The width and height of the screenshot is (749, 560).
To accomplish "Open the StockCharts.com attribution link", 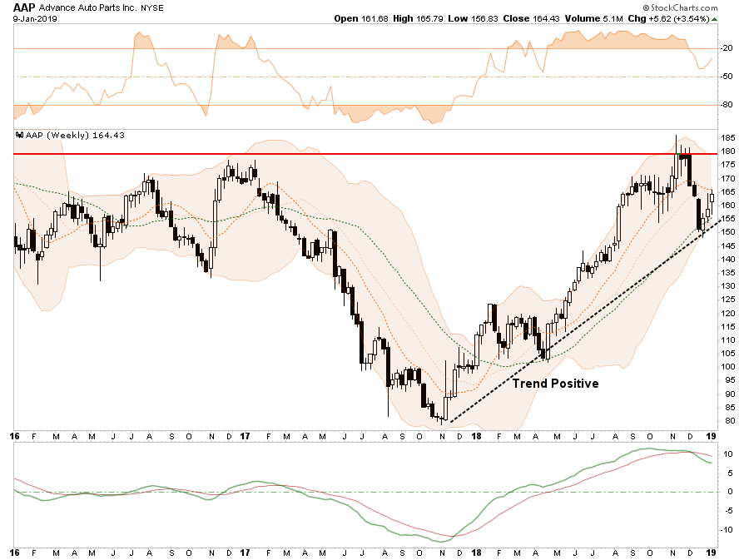I will pos(680,7).
